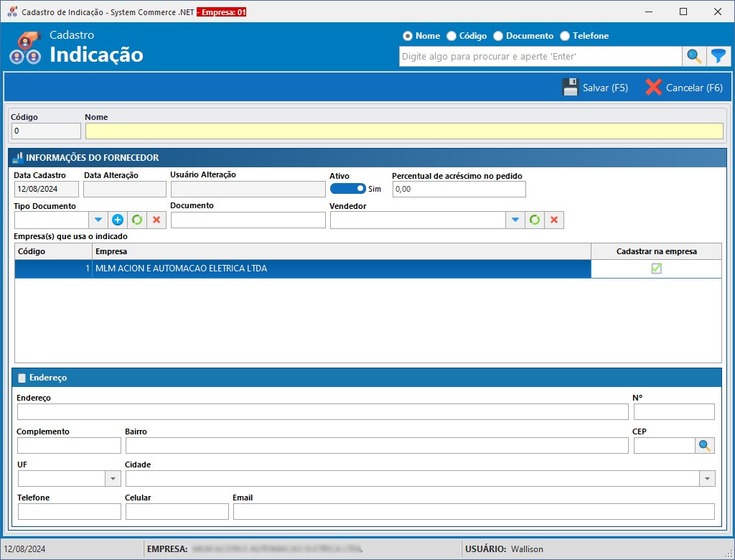Refresh the Vendedor list
Viewport: 735px width, 560px height.
pyautogui.click(x=535, y=220)
